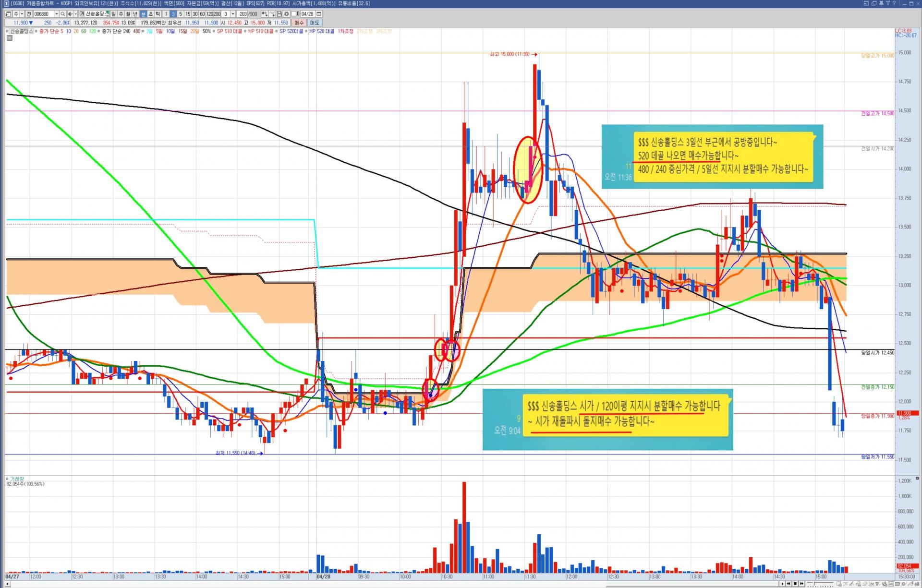Screen dimensions: 922x588
Task: Open chart settings gear icon
Action: click(x=287, y=14)
